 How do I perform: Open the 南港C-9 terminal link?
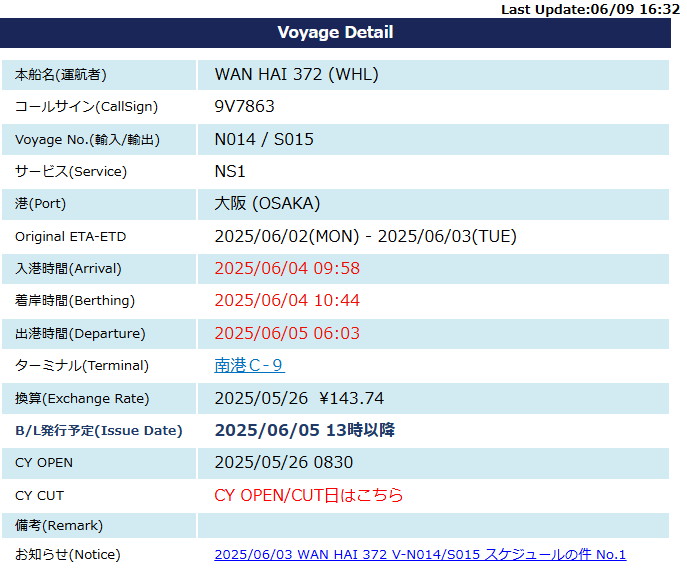pos(249,366)
